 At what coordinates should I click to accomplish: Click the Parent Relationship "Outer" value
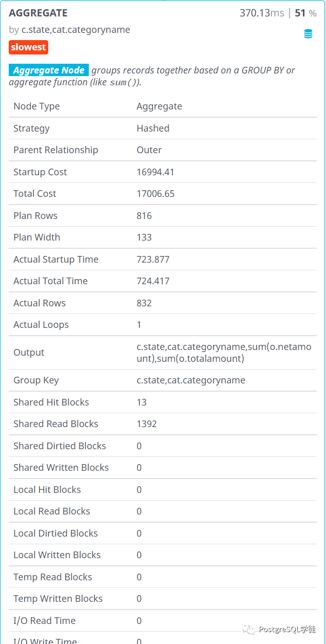click(x=149, y=150)
